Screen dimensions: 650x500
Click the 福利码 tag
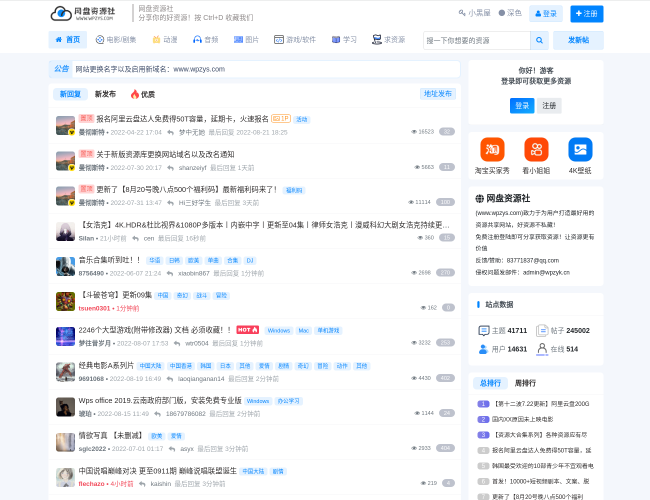[x=294, y=190]
